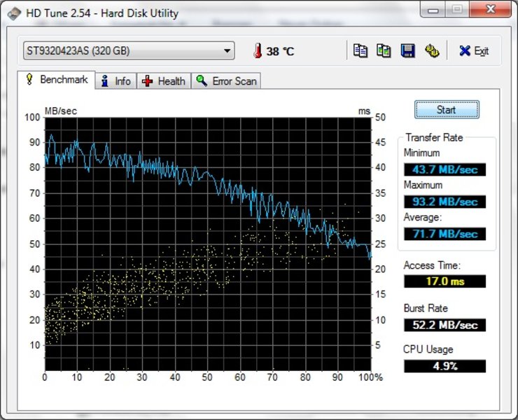This screenshot has width=518, height=420.
Task: Minimize the HD Tune window
Action: tap(433, 10)
